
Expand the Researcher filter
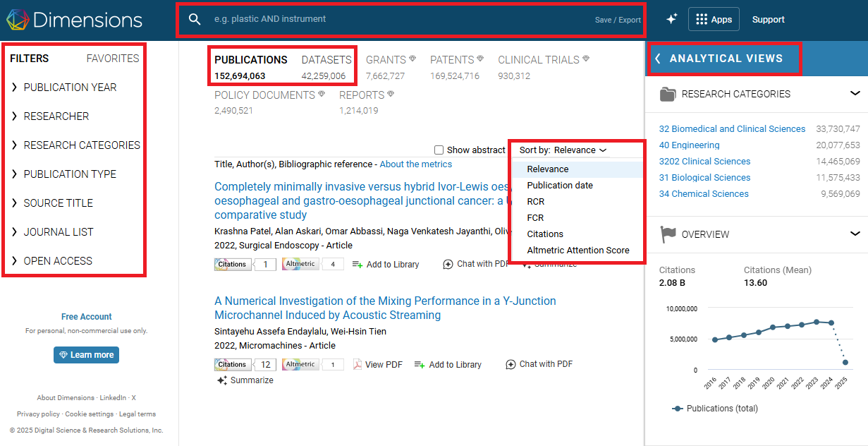[50, 116]
